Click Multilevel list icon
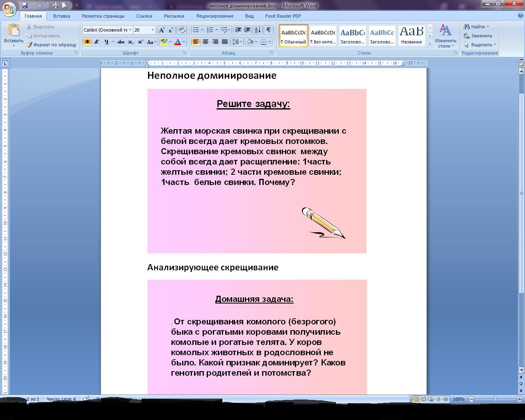 224,30
